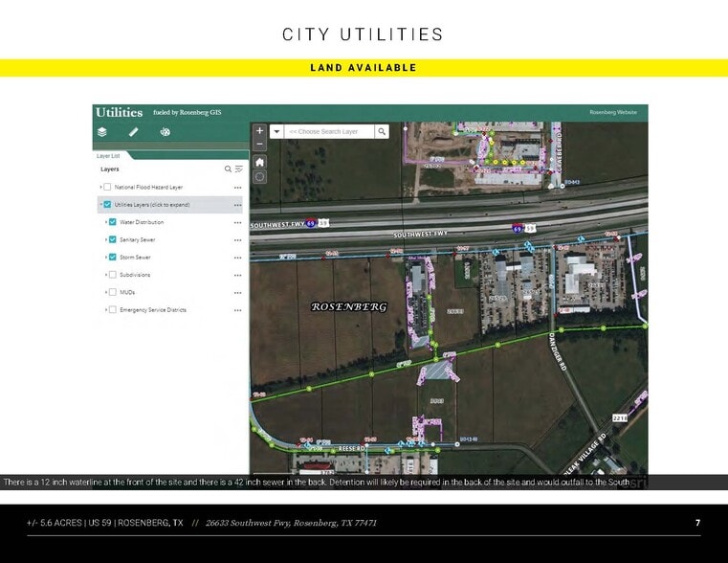Search layers using Layers panel magnifier
The height and width of the screenshot is (563, 728).
pos(228,169)
